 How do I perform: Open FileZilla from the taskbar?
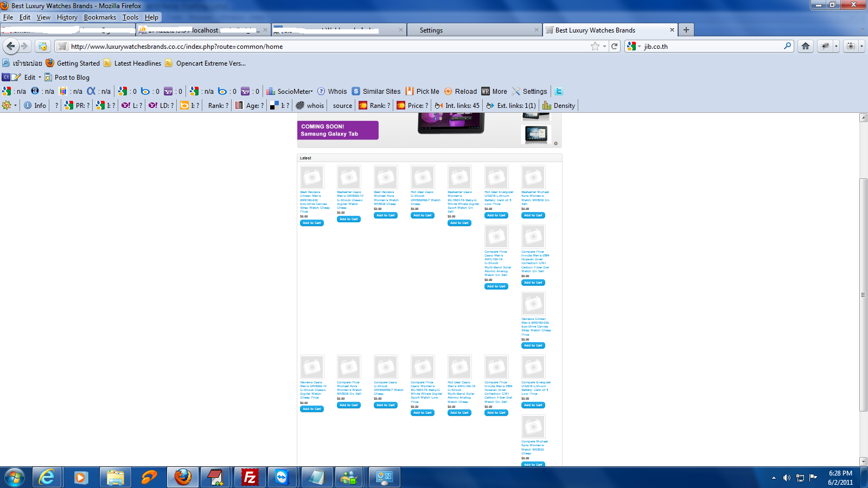(250, 477)
